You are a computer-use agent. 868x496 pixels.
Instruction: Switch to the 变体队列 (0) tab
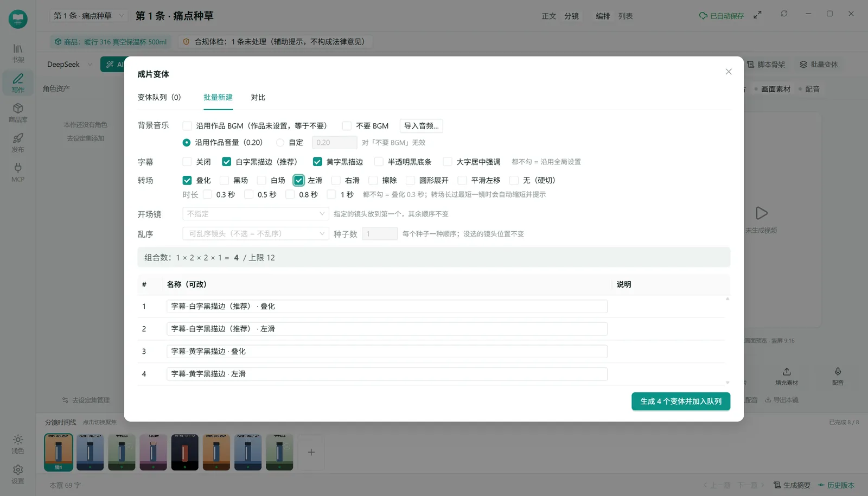tap(159, 98)
